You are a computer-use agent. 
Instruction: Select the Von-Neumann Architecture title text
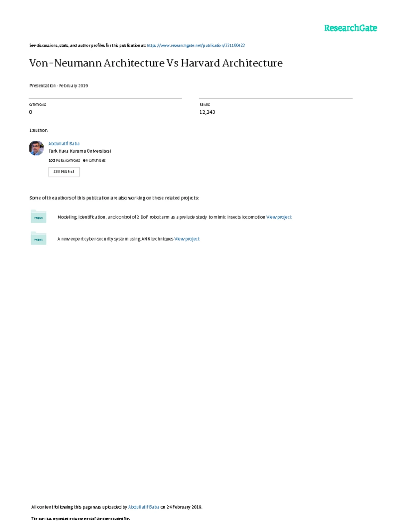pyautogui.click(x=156, y=63)
